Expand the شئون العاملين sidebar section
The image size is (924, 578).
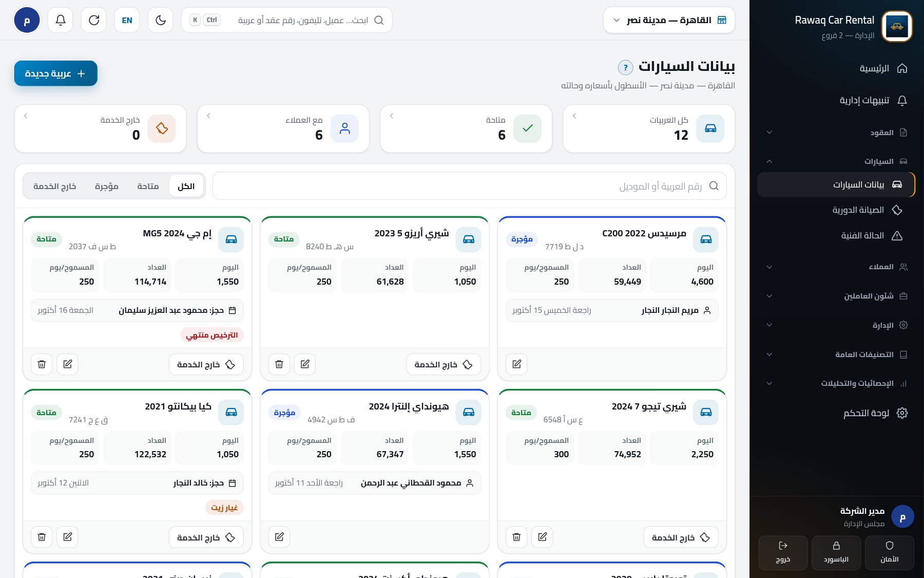[x=836, y=296]
